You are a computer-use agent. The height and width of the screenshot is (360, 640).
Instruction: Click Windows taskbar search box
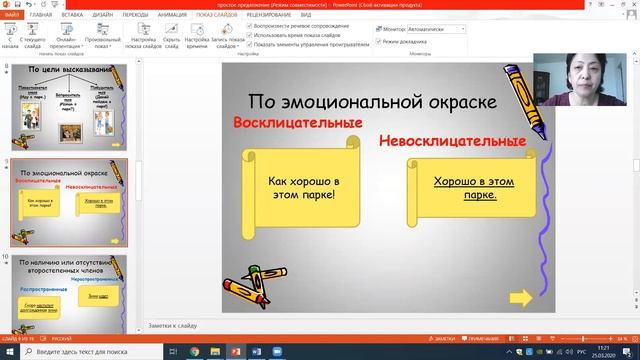click(x=91, y=351)
